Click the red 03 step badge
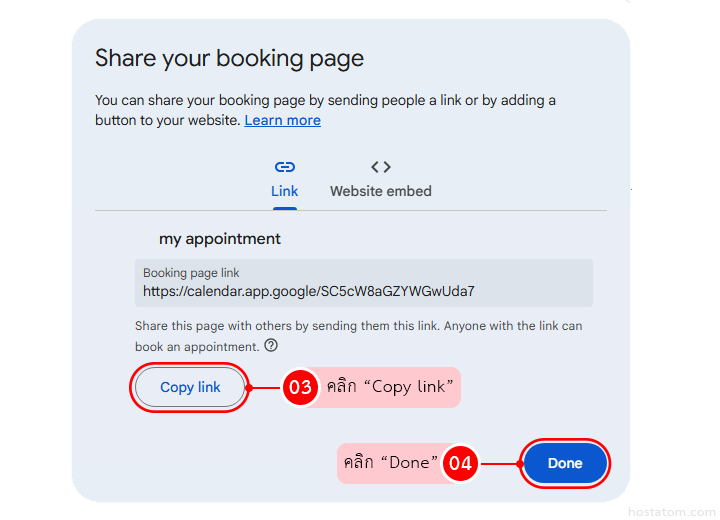The image size is (720, 520). tap(300, 387)
